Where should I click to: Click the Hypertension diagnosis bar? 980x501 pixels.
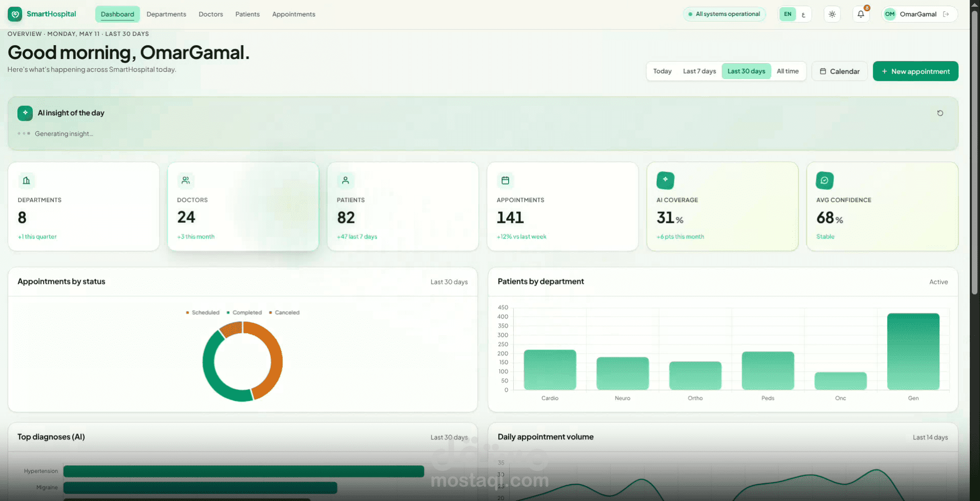point(244,471)
